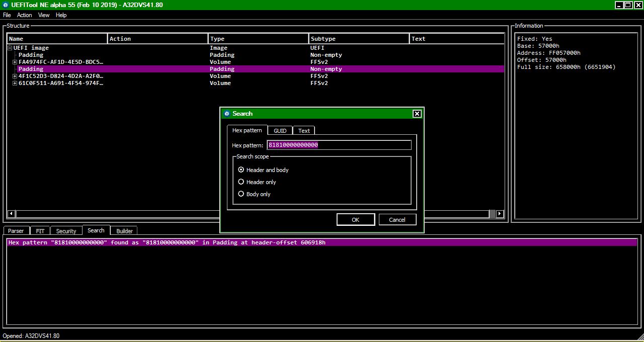Select the highlighted Padding row
The image size is (644, 342).
pyautogui.click(x=256, y=69)
